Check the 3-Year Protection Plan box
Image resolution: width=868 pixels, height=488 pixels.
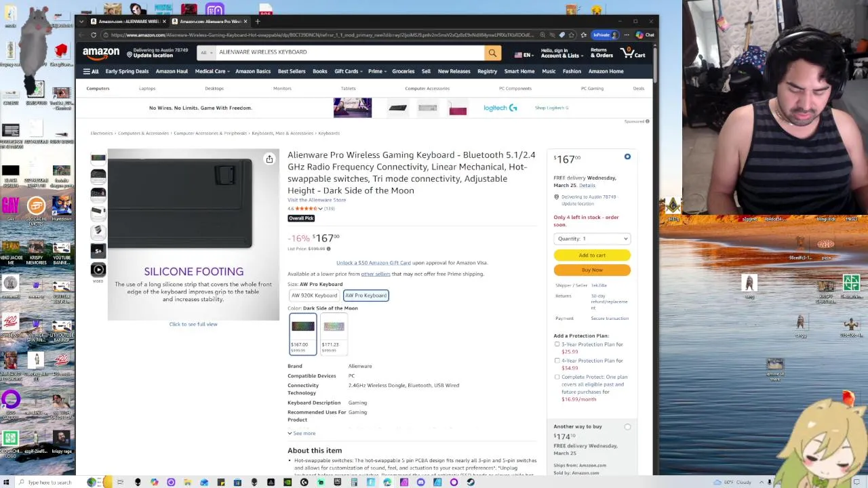tap(557, 344)
